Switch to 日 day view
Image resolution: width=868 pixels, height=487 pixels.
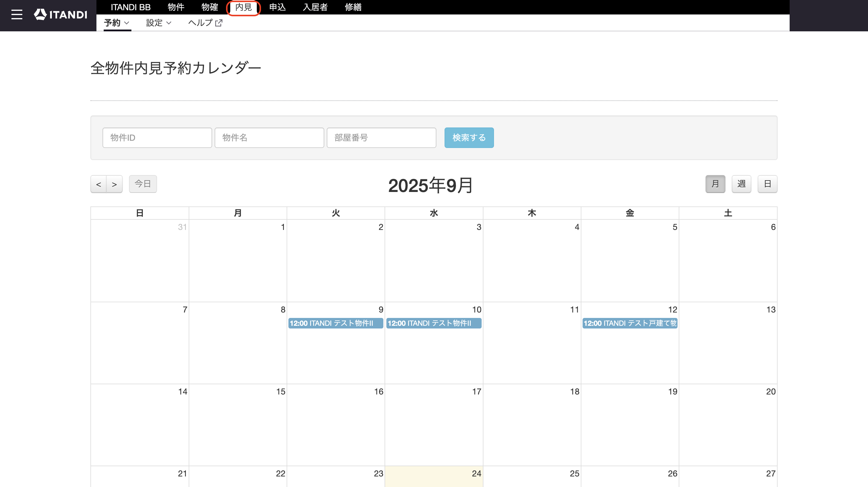[768, 184]
